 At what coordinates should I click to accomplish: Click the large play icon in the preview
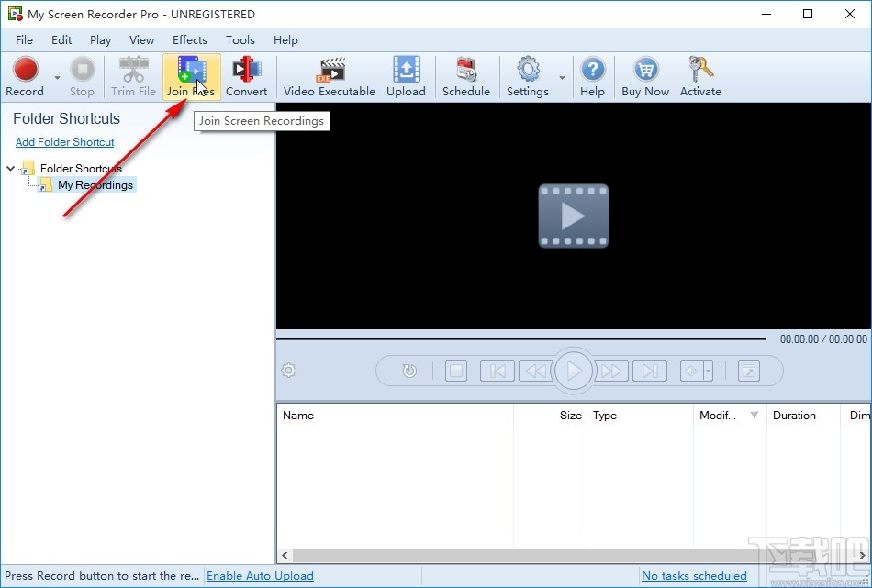[574, 216]
